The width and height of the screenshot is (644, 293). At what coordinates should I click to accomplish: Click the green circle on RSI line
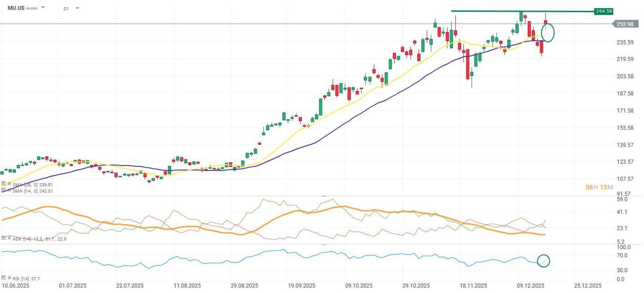(543, 261)
